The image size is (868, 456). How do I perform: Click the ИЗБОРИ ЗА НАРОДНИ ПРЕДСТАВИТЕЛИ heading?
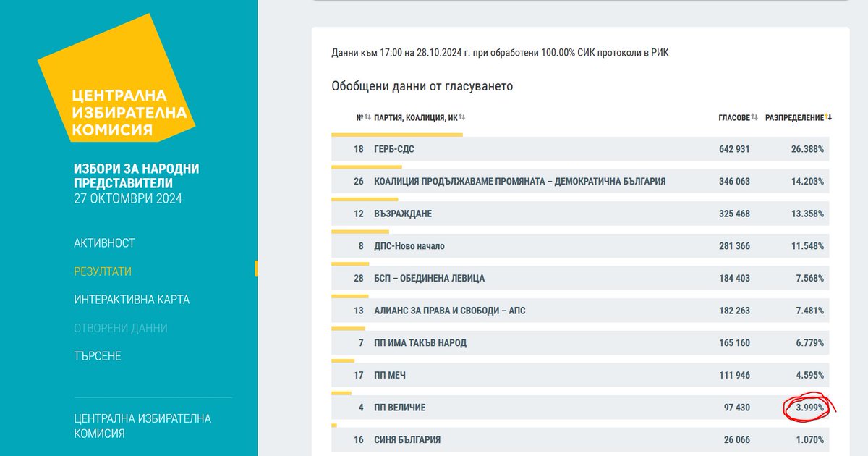click(137, 176)
